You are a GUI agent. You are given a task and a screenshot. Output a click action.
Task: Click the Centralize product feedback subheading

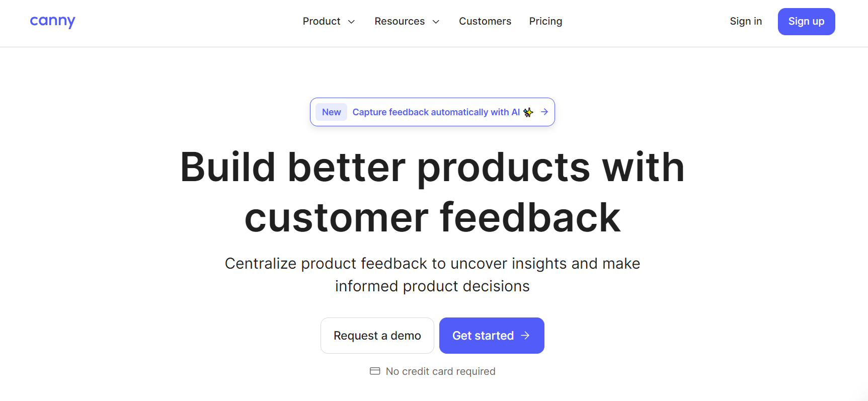pos(432,275)
